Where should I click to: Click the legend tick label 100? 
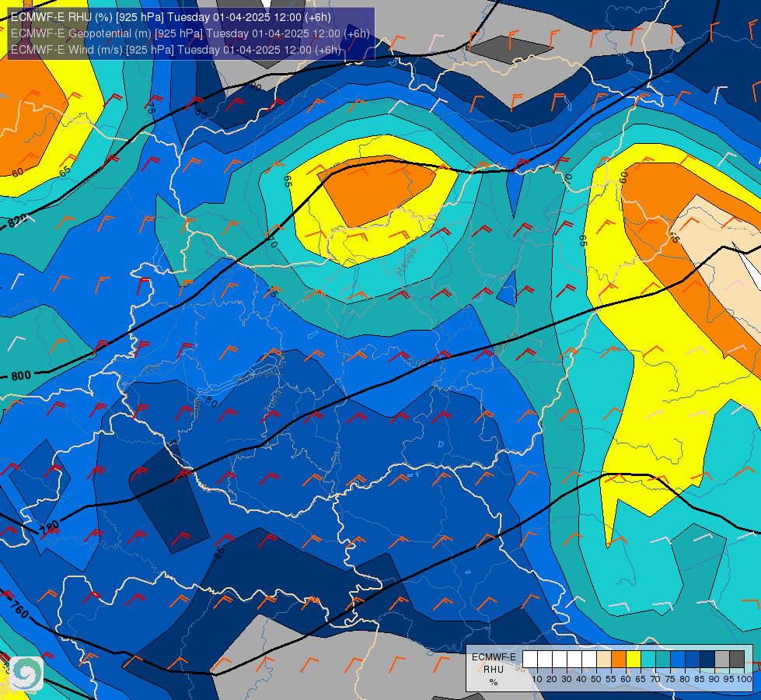pyautogui.click(x=745, y=679)
